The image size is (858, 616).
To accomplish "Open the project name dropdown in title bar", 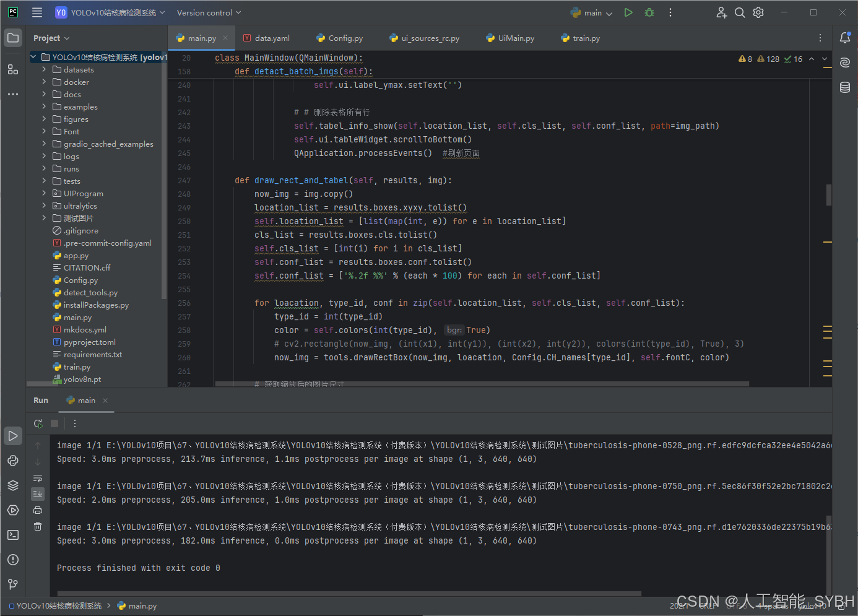I will click(110, 12).
